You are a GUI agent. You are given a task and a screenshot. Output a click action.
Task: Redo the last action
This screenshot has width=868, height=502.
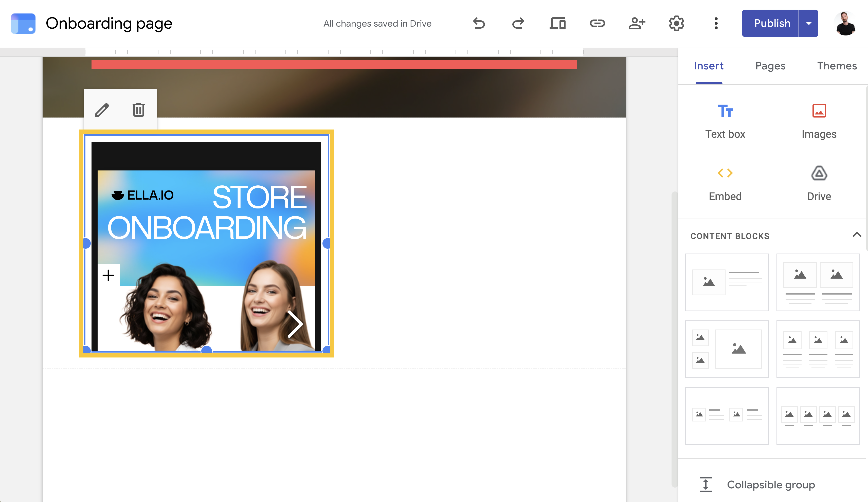tap(518, 23)
